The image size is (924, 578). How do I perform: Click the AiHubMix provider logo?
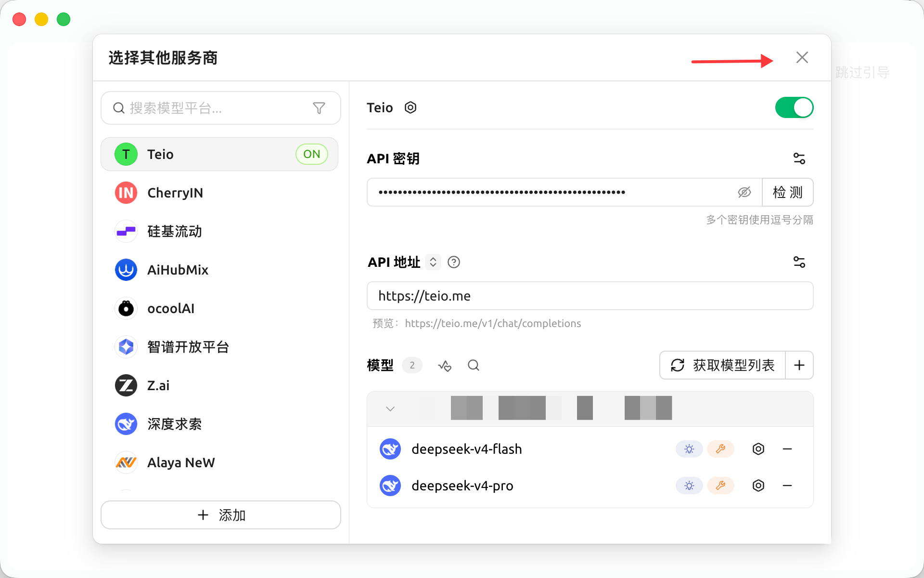(x=126, y=270)
